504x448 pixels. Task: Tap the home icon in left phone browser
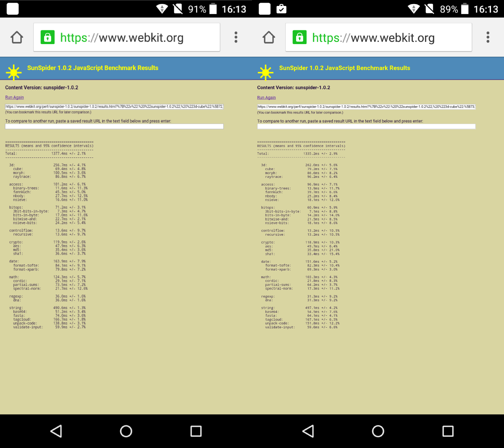click(17, 37)
